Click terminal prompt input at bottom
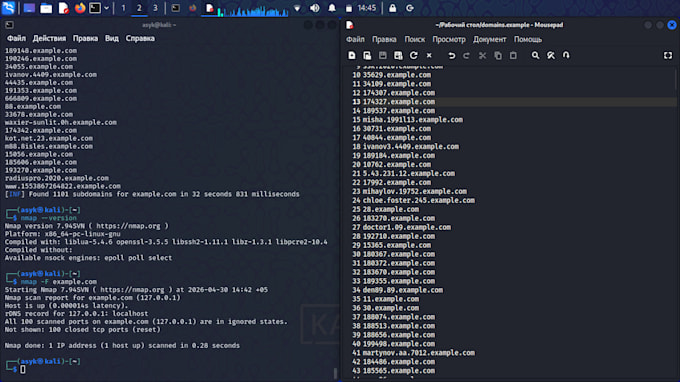The width and height of the screenshot is (680, 382). 23,369
